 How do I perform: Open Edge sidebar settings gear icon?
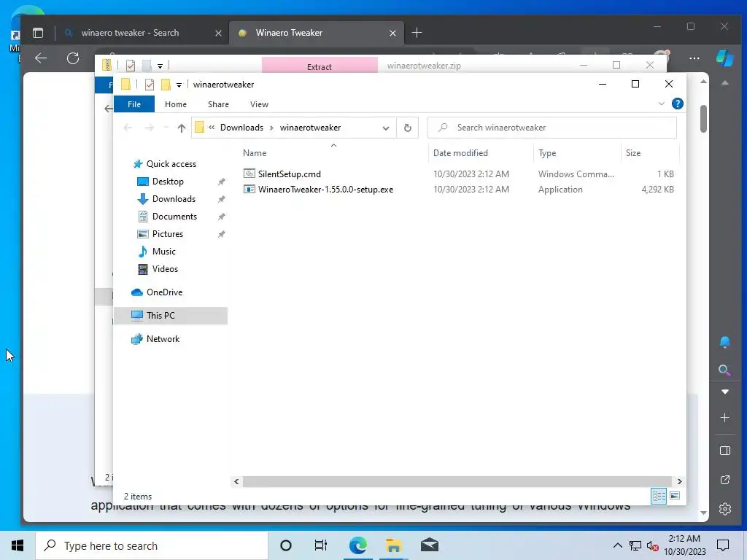724,508
